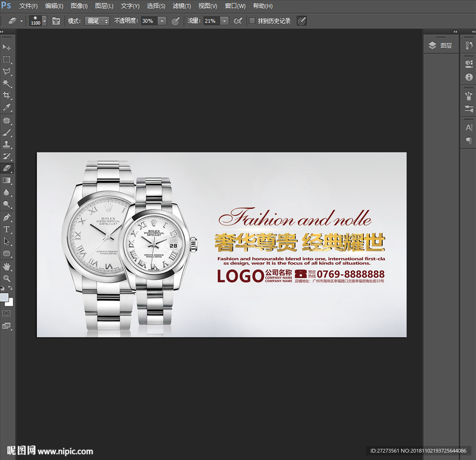
Task: Select the Zoom tool
Action: [7, 278]
